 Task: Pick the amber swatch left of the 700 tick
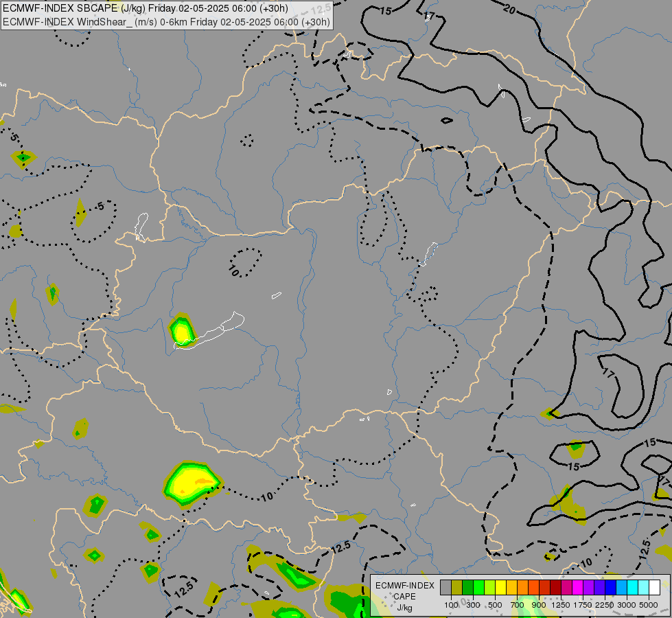click(511, 587)
